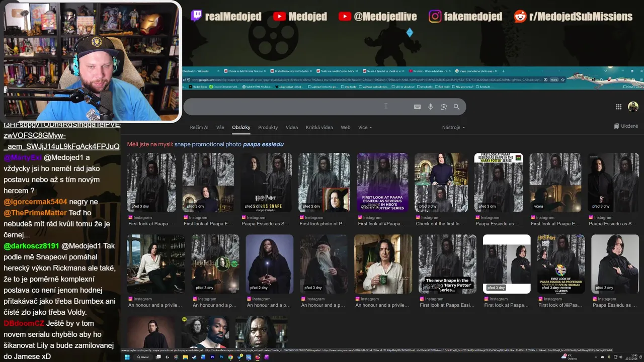
Task: Open Task View on the taskbar
Action: pos(158,357)
